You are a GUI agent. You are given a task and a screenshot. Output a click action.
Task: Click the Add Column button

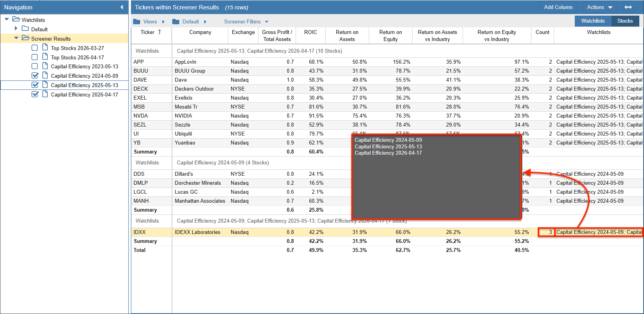(x=558, y=7)
